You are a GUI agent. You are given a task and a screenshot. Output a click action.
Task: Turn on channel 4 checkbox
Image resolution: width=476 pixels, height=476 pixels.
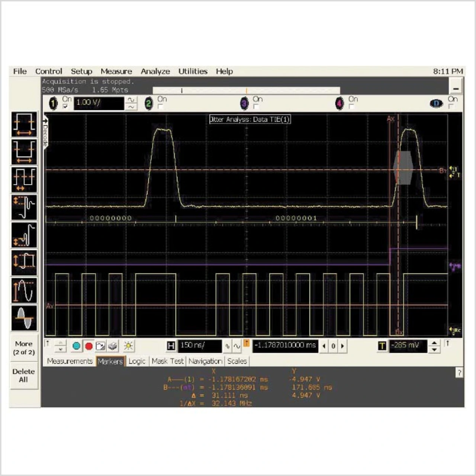click(x=351, y=107)
